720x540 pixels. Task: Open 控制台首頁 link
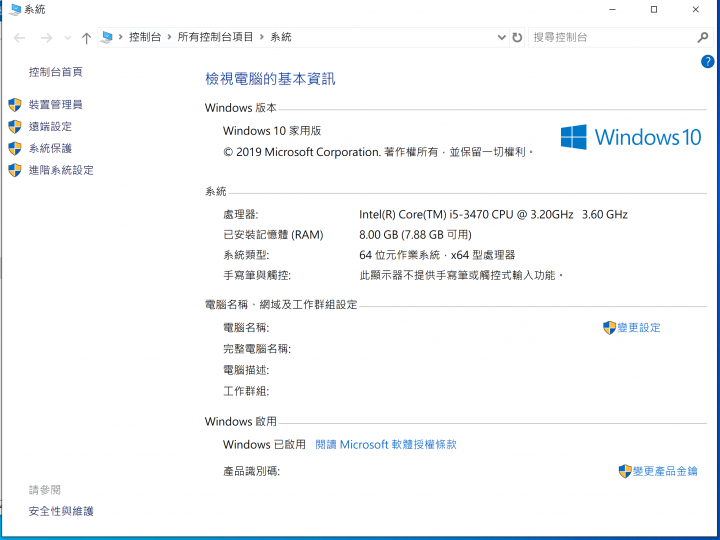56,72
